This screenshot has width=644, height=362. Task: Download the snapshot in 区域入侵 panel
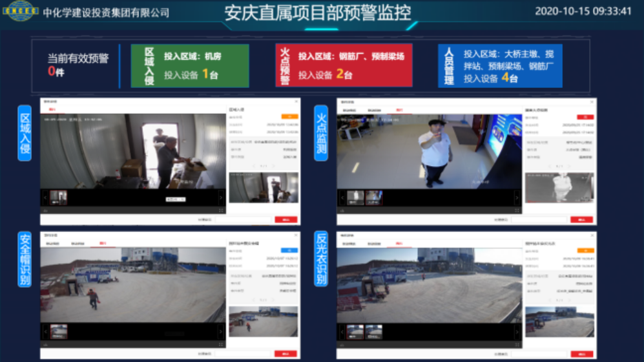pyautogui.click(x=45, y=210)
